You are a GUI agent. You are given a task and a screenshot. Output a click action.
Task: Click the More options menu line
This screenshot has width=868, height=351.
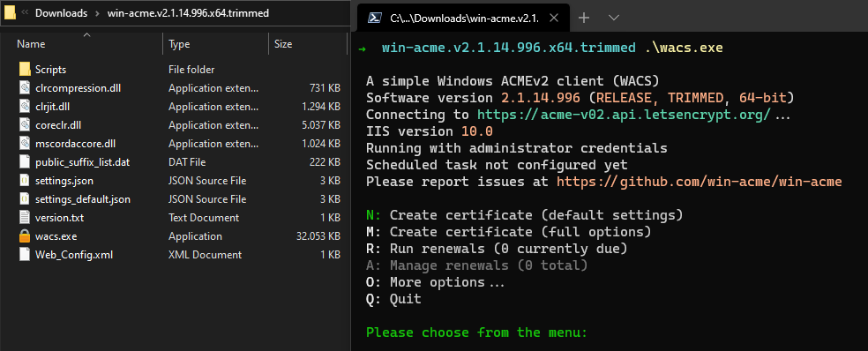435,282
